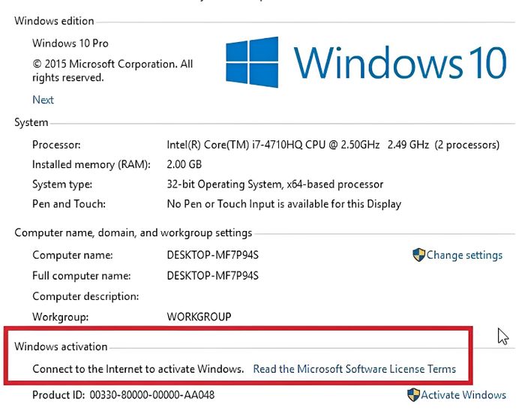The image size is (525, 420).
Task: Read the Microsoft Software License Terms
Action: pyautogui.click(x=355, y=369)
